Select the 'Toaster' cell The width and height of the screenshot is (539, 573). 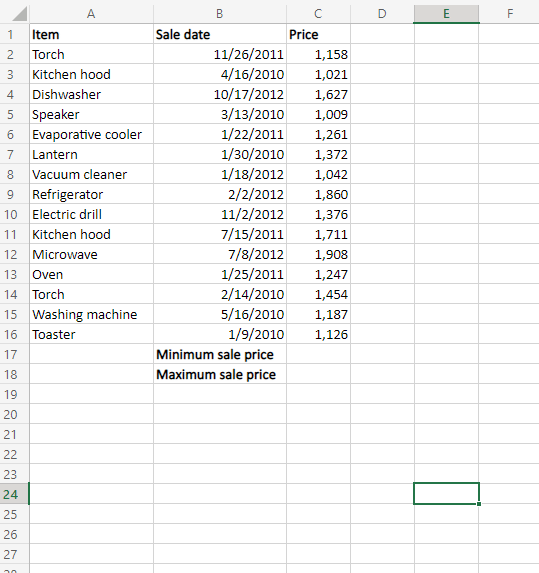tap(91, 334)
